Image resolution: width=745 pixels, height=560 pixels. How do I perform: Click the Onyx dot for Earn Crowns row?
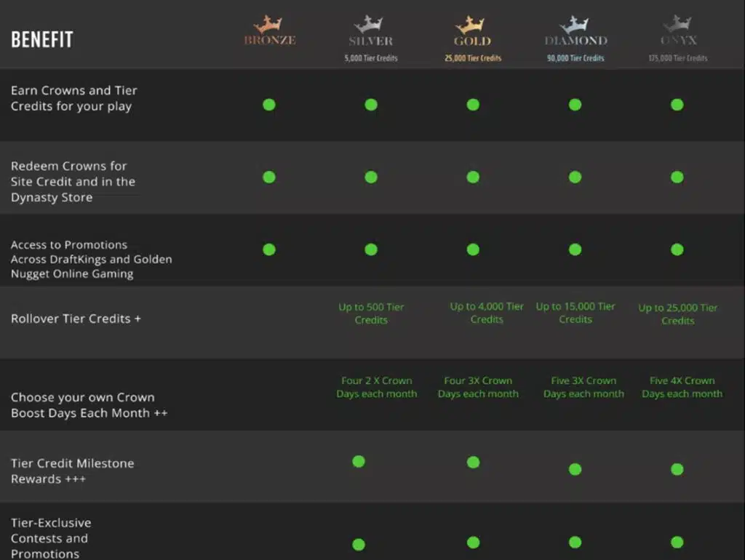(x=677, y=105)
